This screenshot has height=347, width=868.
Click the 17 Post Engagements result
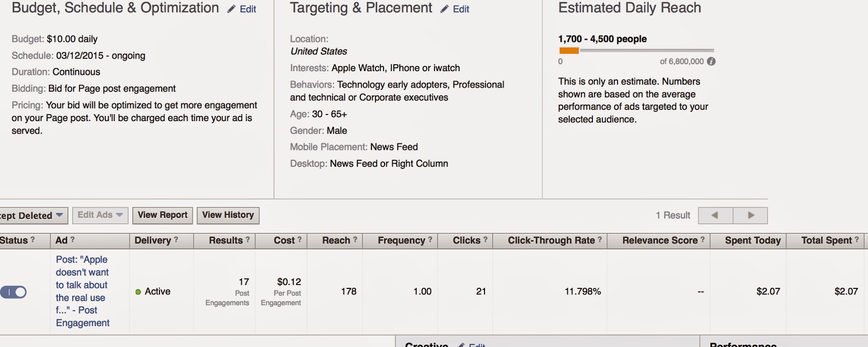pos(227,292)
